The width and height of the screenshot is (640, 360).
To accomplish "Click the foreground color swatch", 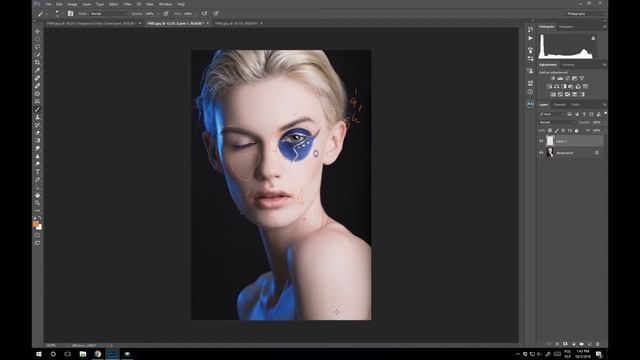I will 36,224.
